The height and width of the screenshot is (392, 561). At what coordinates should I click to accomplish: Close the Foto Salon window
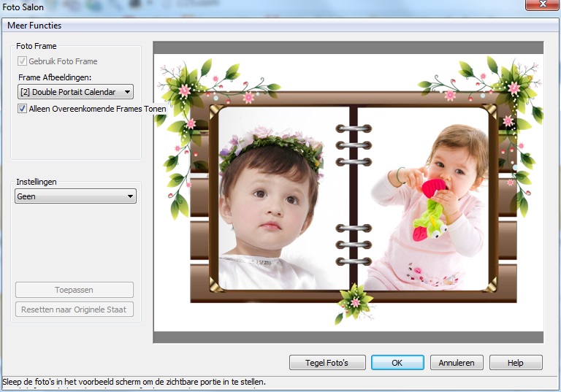click(543, 4)
